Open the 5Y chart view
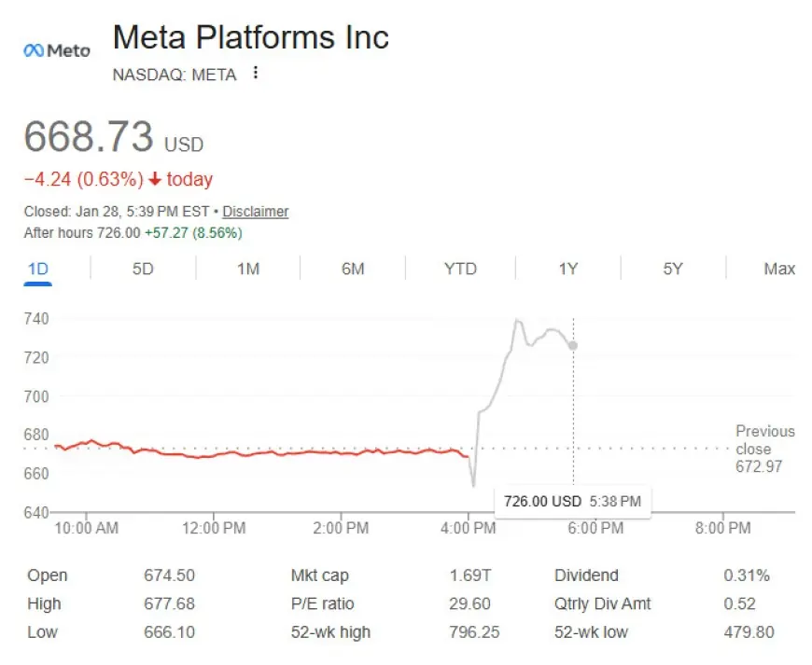Viewport: 812px width, 665px height. click(673, 269)
